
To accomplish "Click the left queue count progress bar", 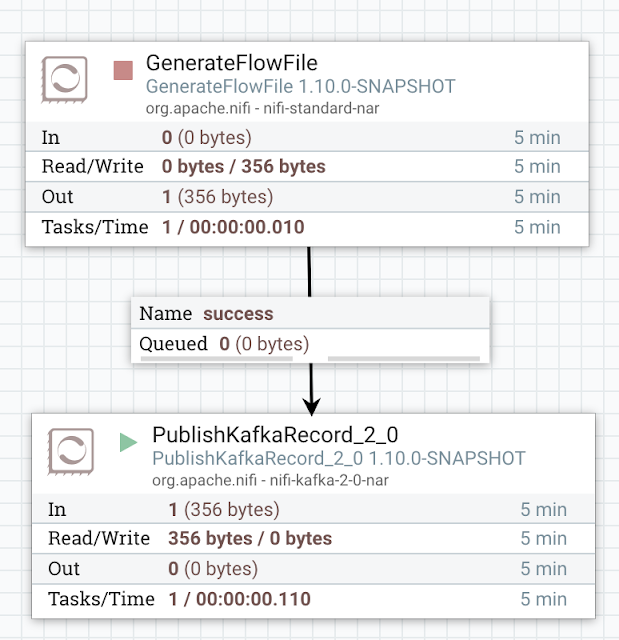I will pos(217,359).
